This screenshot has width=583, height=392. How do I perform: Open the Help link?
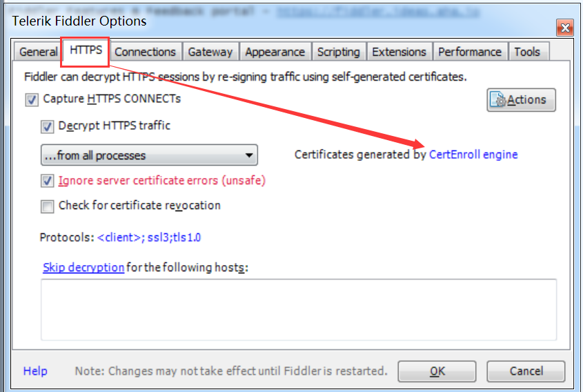coord(35,371)
